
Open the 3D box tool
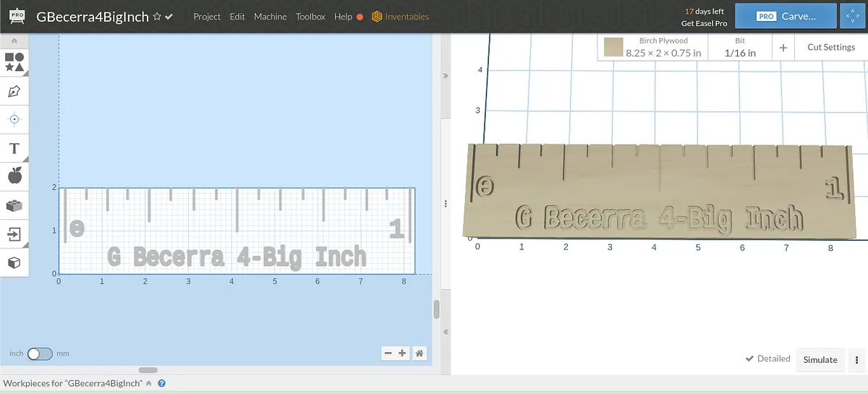(14, 262)
